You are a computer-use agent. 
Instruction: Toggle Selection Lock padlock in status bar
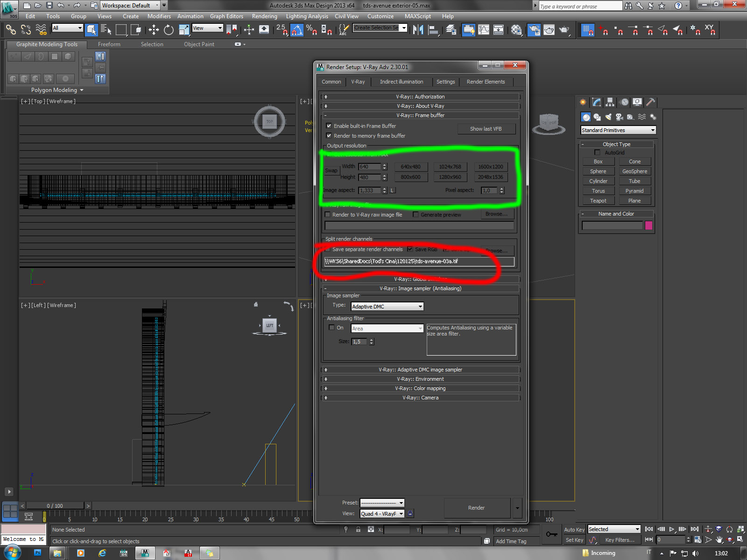pyautogui.click(x=358, y=530)
